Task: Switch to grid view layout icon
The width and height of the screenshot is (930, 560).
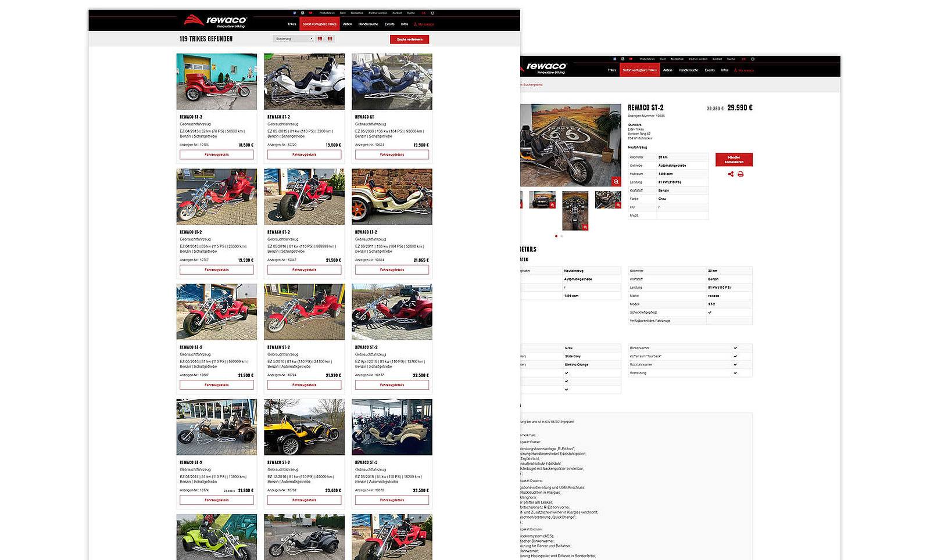Action: (x=330, y=39)
